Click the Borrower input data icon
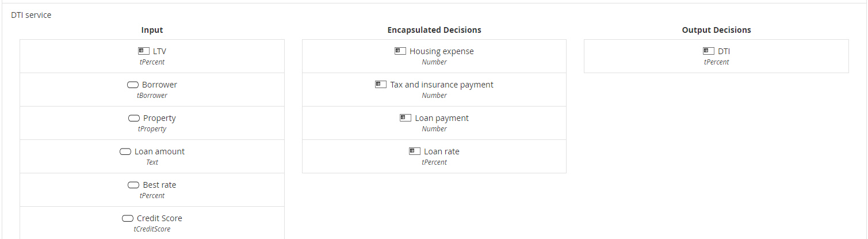 133,85
